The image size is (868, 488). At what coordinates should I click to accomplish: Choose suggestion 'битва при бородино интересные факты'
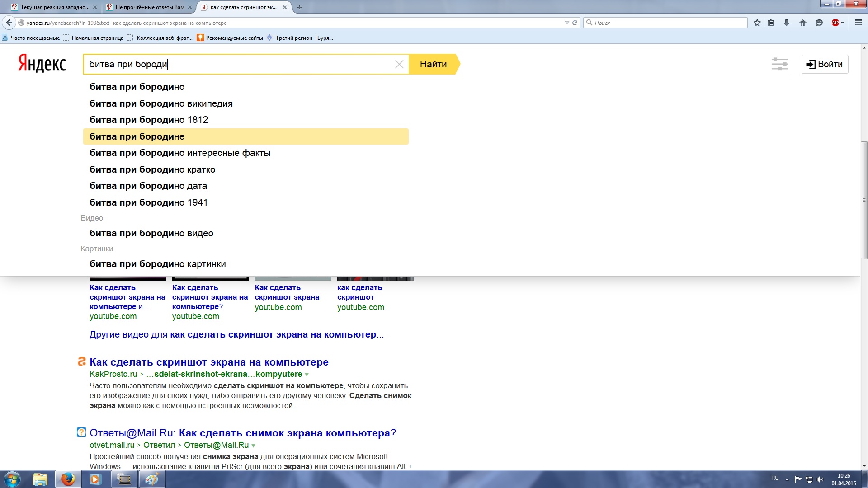[245, 153]
